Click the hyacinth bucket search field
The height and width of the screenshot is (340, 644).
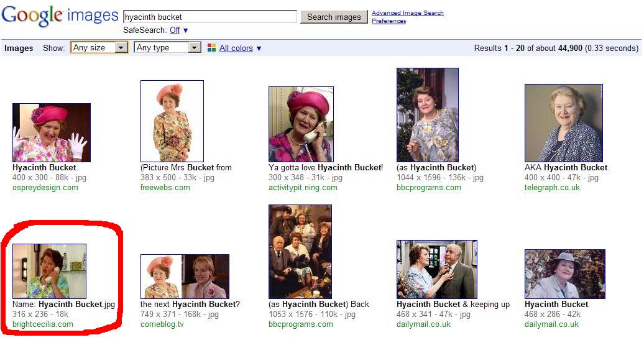click(210, 17)
